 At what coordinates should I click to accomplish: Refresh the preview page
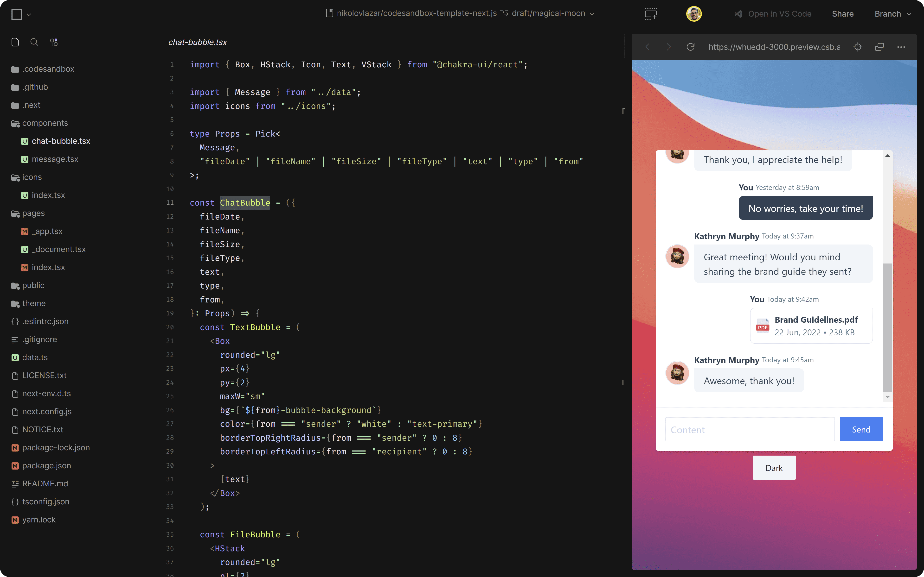(x=690, y=47)
